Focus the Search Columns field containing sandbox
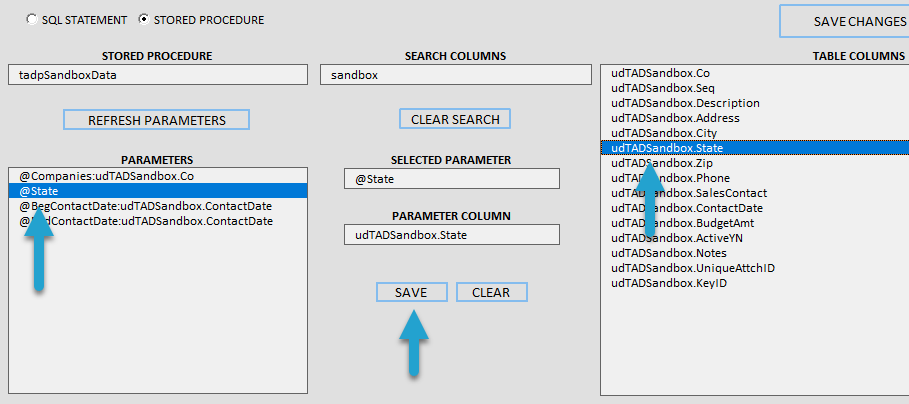This screenshot has width=909, height=404. point(455,75)
